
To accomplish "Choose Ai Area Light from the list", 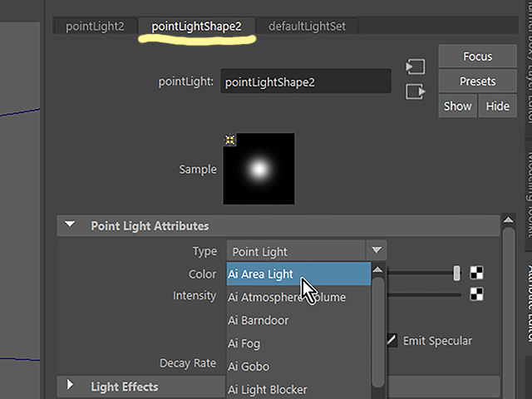I will [298, 273].
